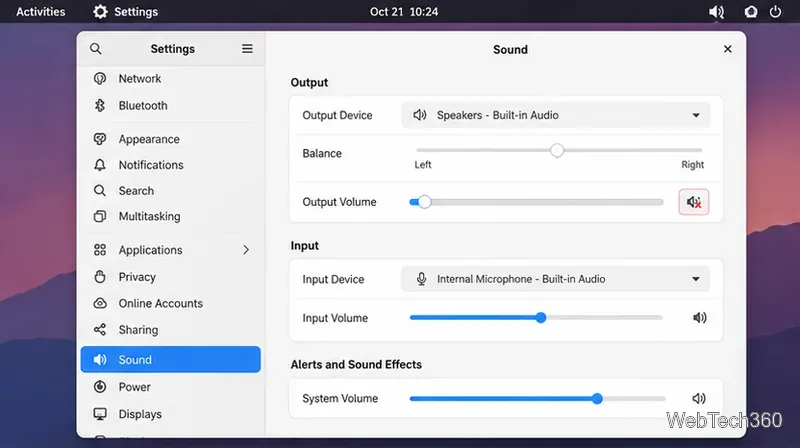800x448 pixels.
Task: Click the speaker icon in Output Device field
Action: pyautogui.click(x=420, y=115)
